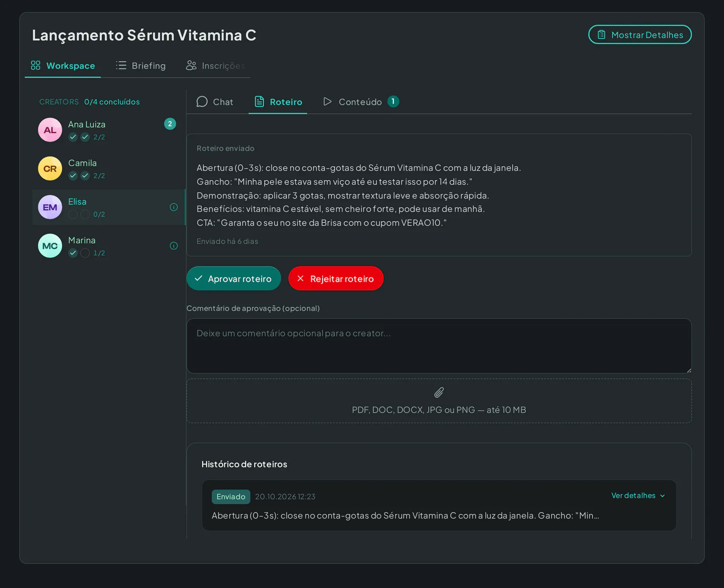724x588 pixels.
Task: Click the Inscrições people icon
Action: [191, 66]
